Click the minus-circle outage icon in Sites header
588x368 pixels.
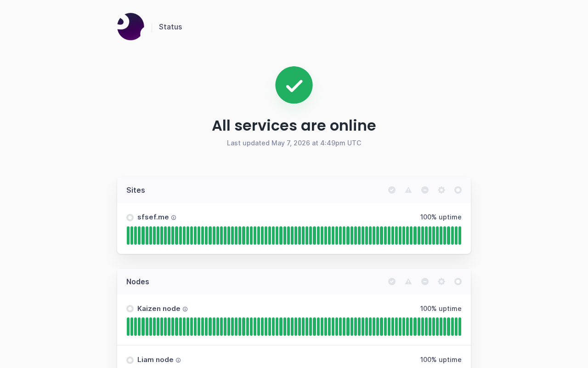[425, 190]
